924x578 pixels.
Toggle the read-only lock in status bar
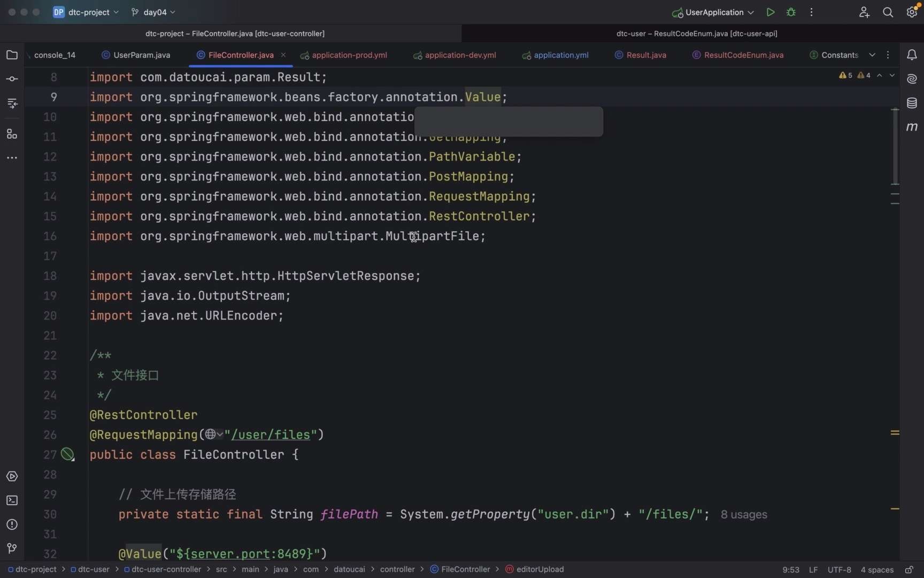click(909, 569)
